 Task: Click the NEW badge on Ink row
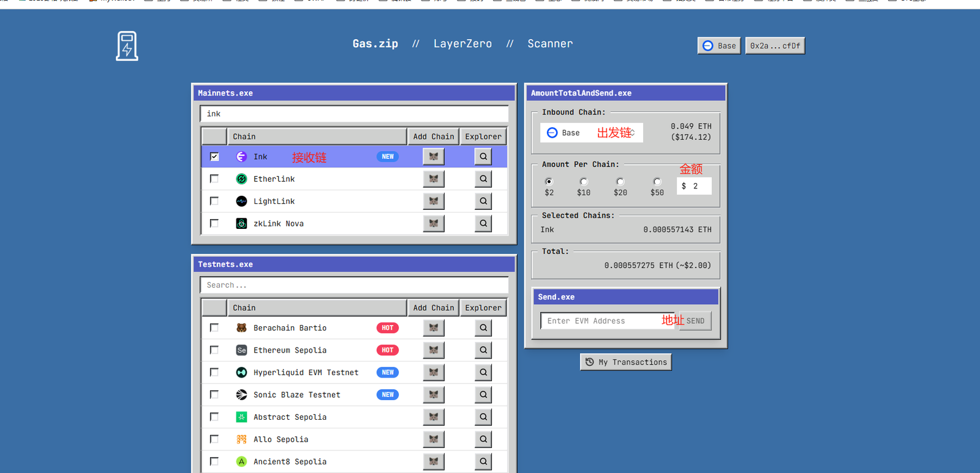click(x=388, y=157)
